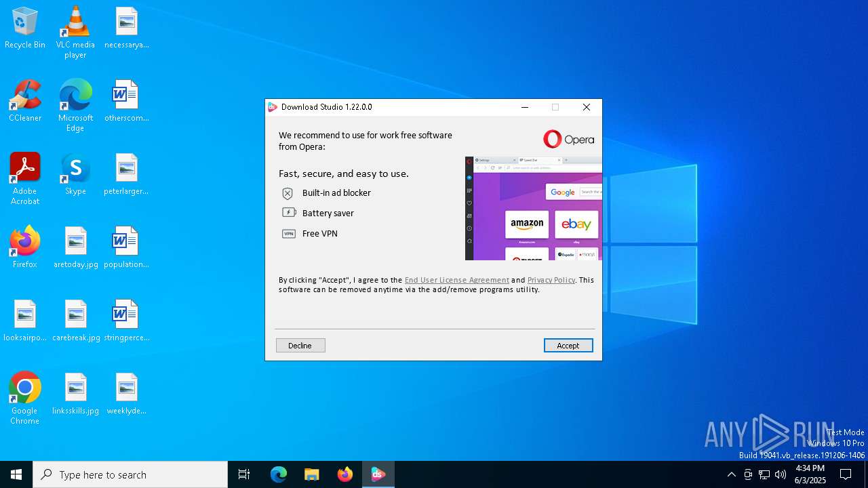Open the Start menu
This screenshot has height=488, width=868.
(x=16, y=474)
